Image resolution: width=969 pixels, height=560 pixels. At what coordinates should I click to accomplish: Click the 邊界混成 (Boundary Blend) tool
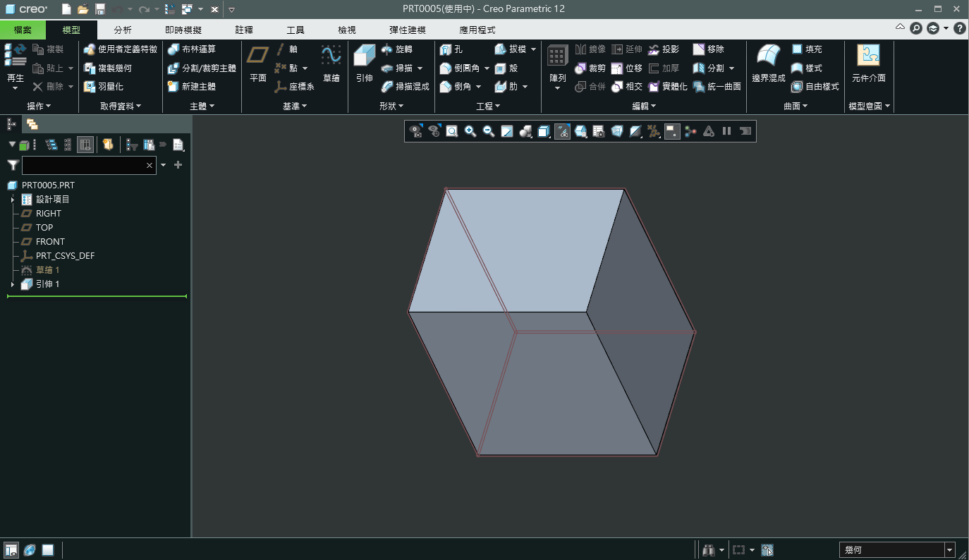(x=768, y=65)
